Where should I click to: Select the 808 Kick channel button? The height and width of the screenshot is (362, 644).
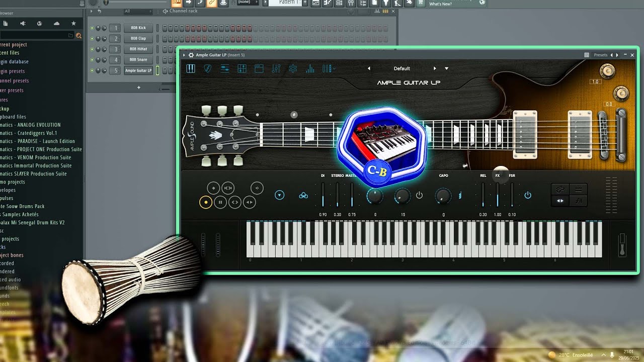[x=138, y=28]
